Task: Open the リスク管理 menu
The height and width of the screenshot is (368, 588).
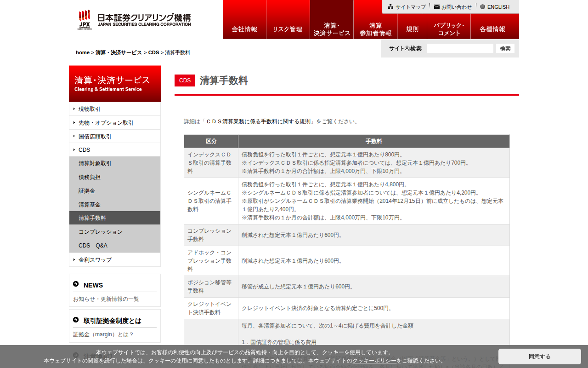Action: [288, 19]
